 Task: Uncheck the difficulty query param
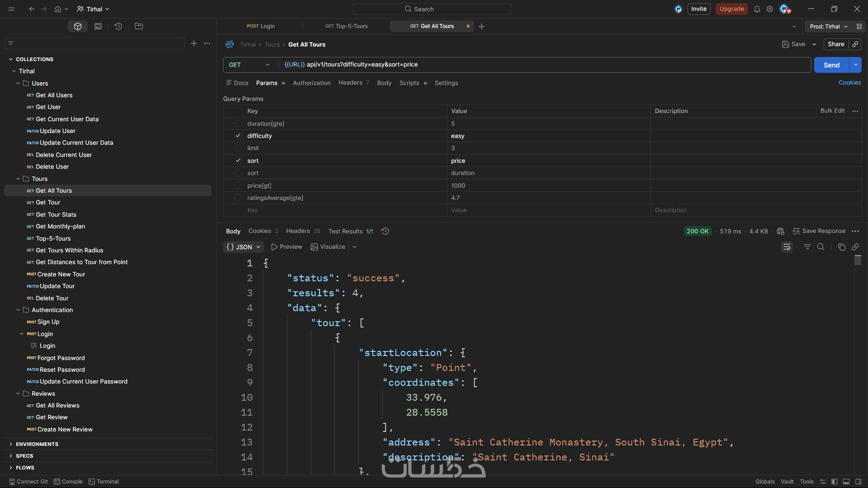tap(238, 136)
